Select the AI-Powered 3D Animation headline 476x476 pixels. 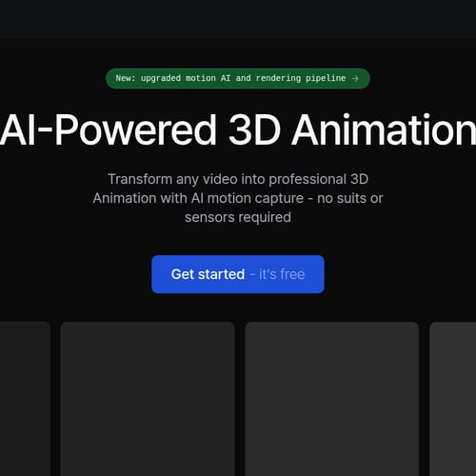pyautogui.click(x=238, y=130)
